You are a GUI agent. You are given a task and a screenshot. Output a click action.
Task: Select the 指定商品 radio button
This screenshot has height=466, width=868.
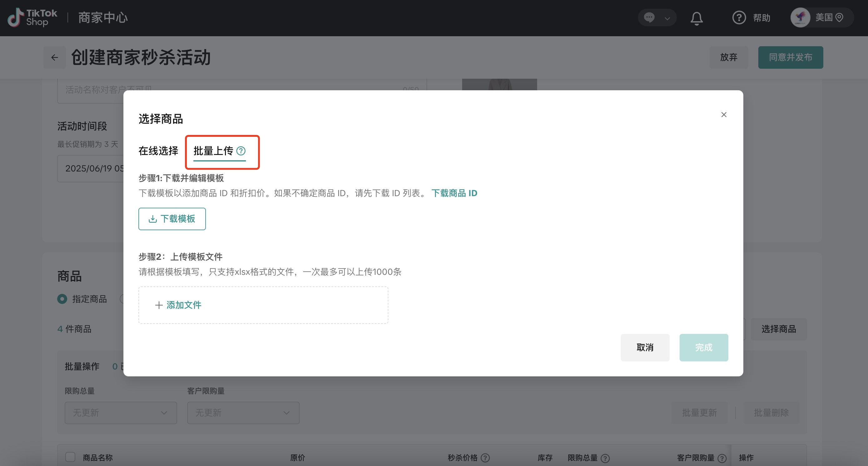click(62, 299)
